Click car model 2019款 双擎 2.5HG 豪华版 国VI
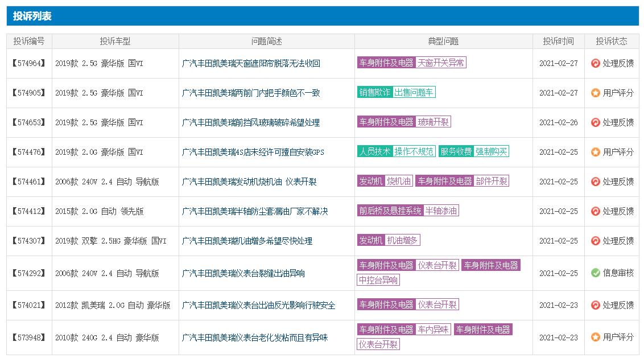The image size is (644, 358). pos(111,241)
